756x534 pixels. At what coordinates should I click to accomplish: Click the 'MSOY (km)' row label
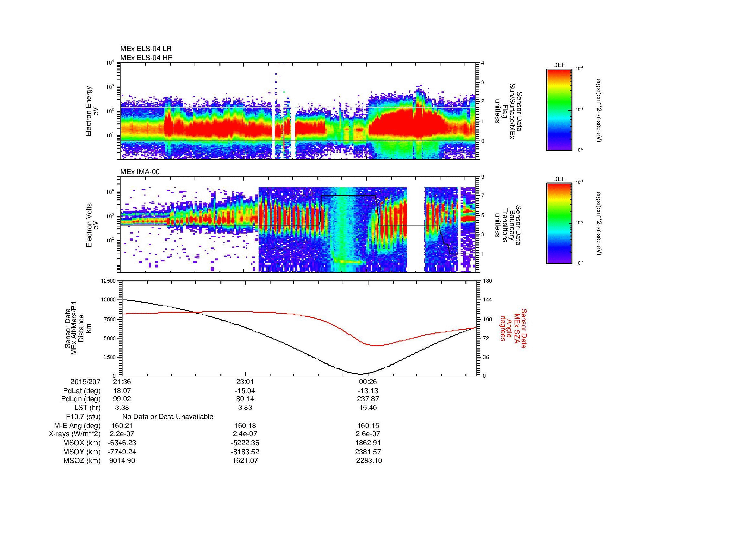click(x=82, y=452)
